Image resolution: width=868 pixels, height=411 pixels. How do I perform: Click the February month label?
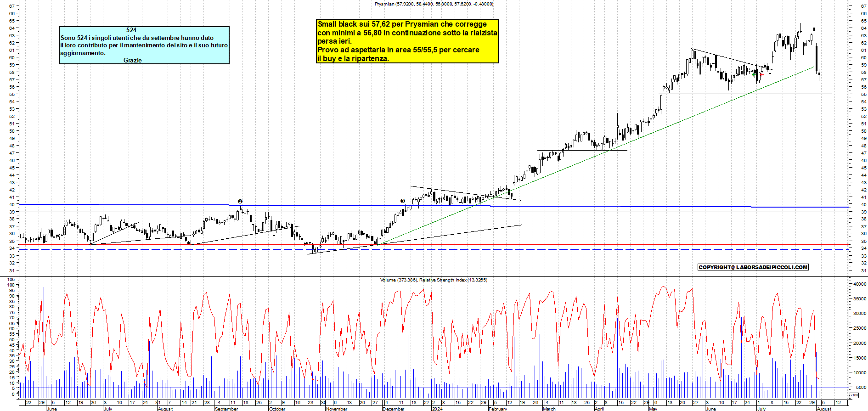click(498, 409)
